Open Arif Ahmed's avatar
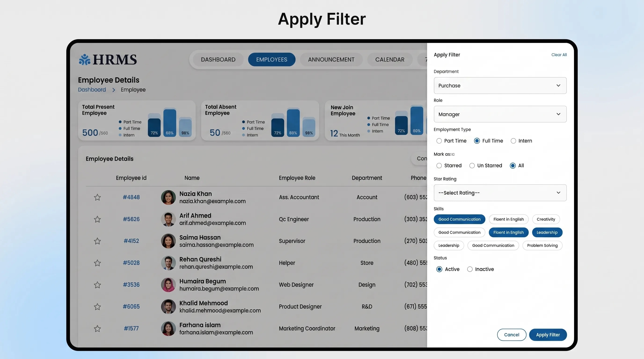Viewport: 644px width, 359px height. click(x=168, y=219)
